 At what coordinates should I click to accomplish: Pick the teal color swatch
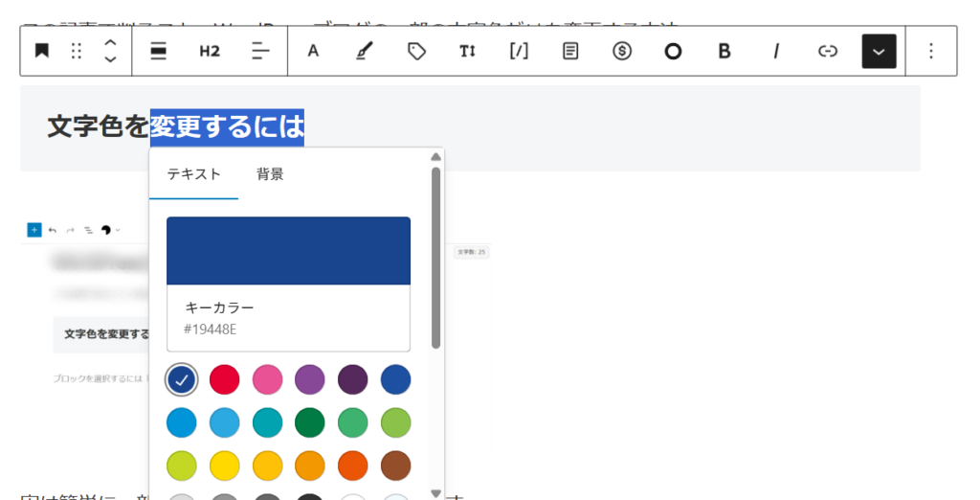coord(267,422)
